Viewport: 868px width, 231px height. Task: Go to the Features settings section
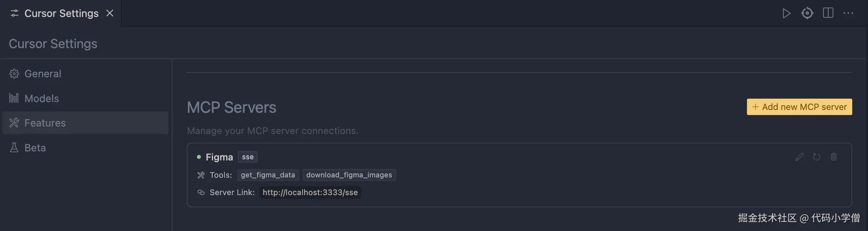(45, 123)
